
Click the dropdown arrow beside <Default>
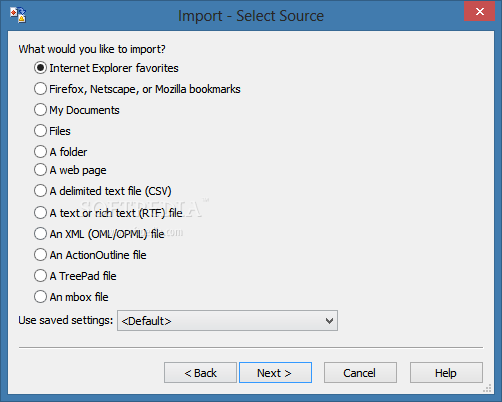[329, 321]
